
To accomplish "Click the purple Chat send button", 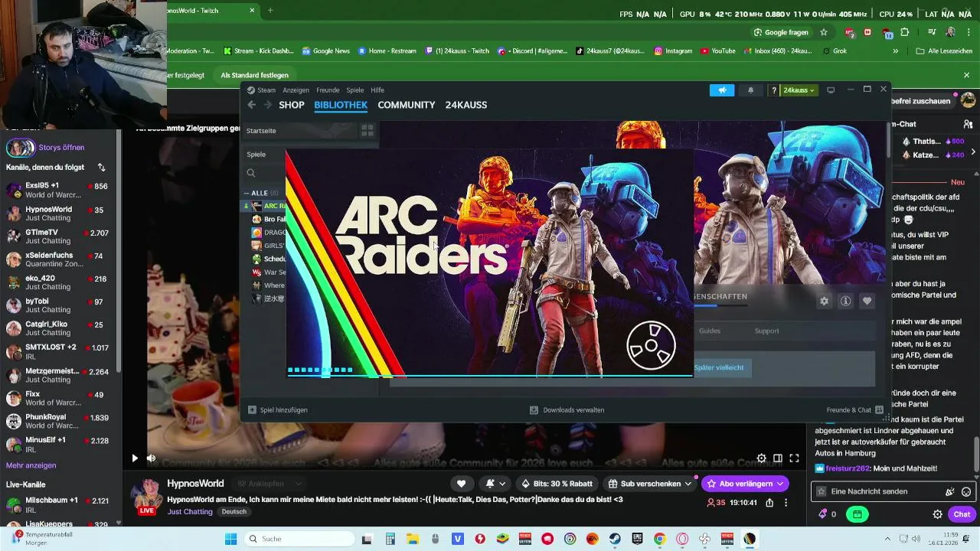I will point(962,514).
